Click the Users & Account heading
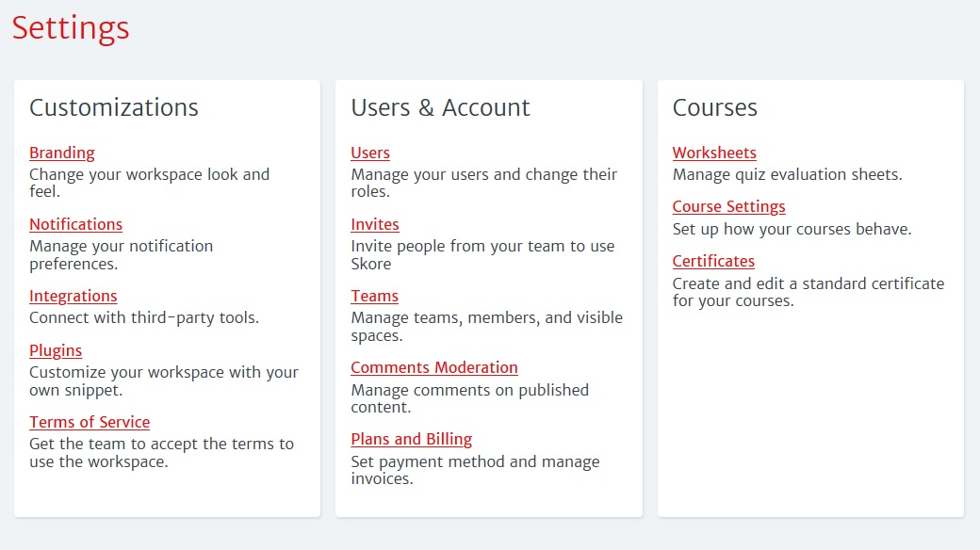This screenshot has height=550, width=980. [441, 107]
